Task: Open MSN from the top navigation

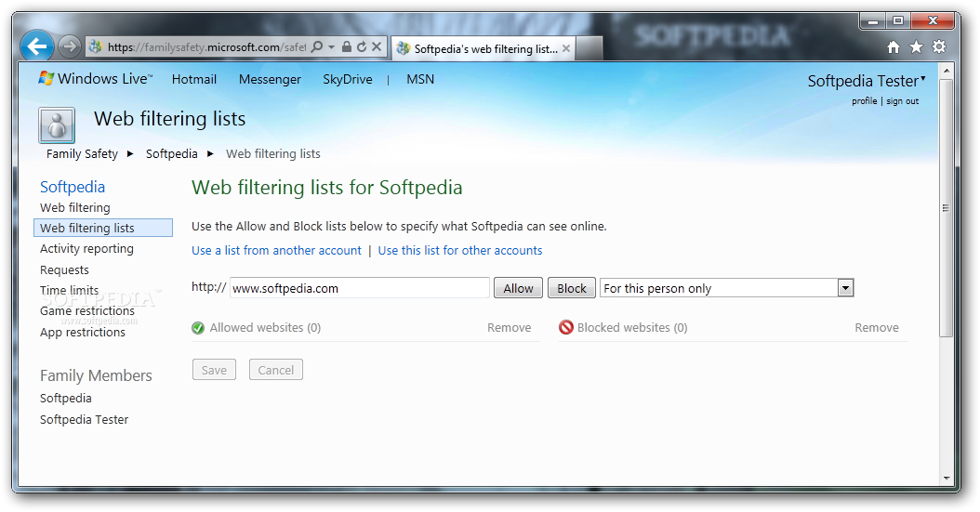Action: 420,79
